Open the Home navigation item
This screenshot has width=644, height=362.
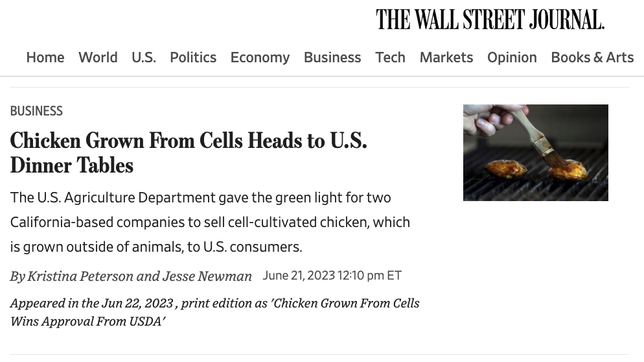click(x=45, y=57)
